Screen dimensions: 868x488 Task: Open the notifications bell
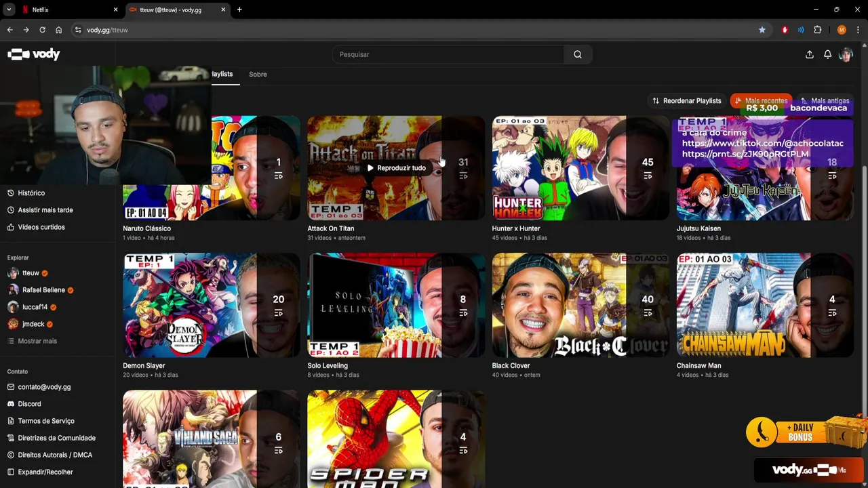tap(827, 54)
